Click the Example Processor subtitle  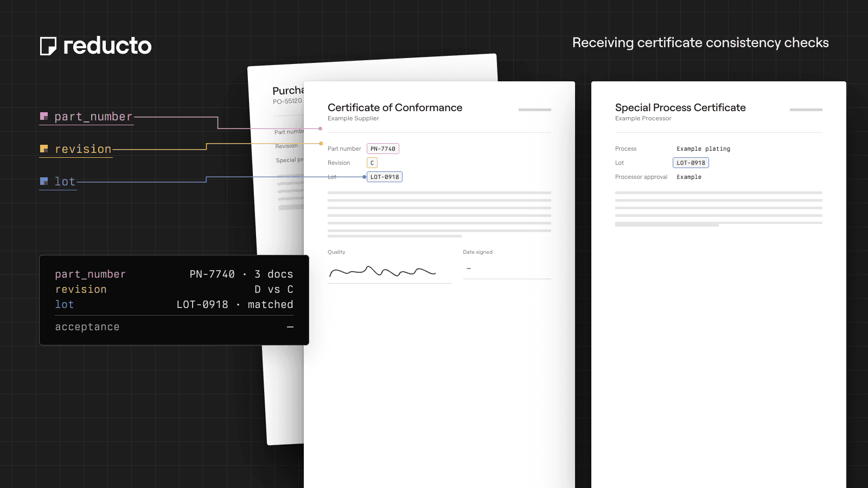643,118
